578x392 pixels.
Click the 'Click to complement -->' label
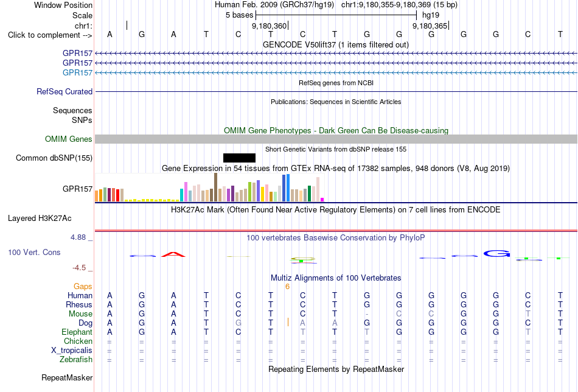pos(50,35)
